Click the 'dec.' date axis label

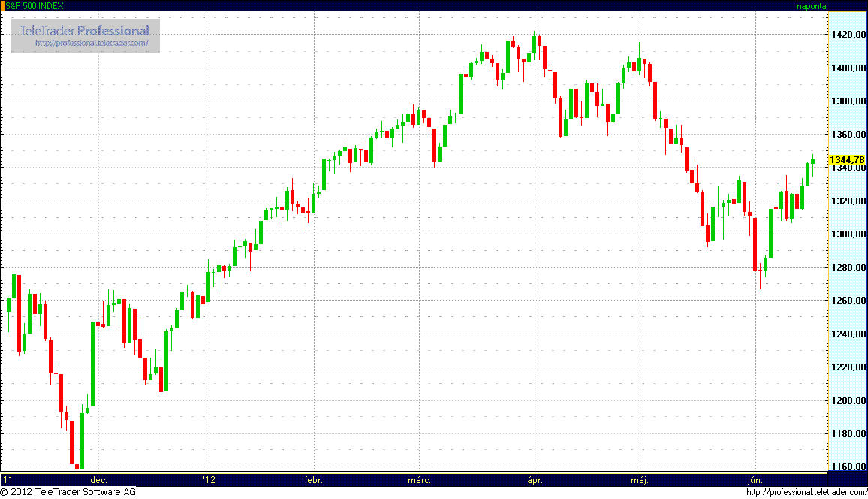(99, 480)
